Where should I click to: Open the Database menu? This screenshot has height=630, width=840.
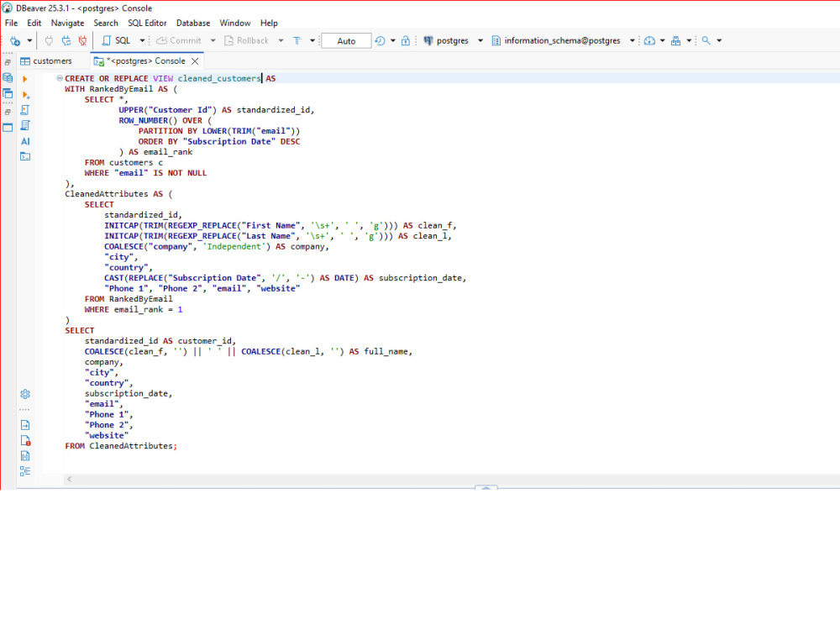pos(193,23)
